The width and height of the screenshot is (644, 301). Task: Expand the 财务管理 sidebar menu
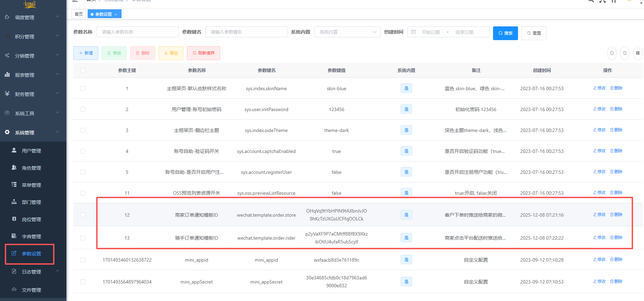(x=33, y=94)
